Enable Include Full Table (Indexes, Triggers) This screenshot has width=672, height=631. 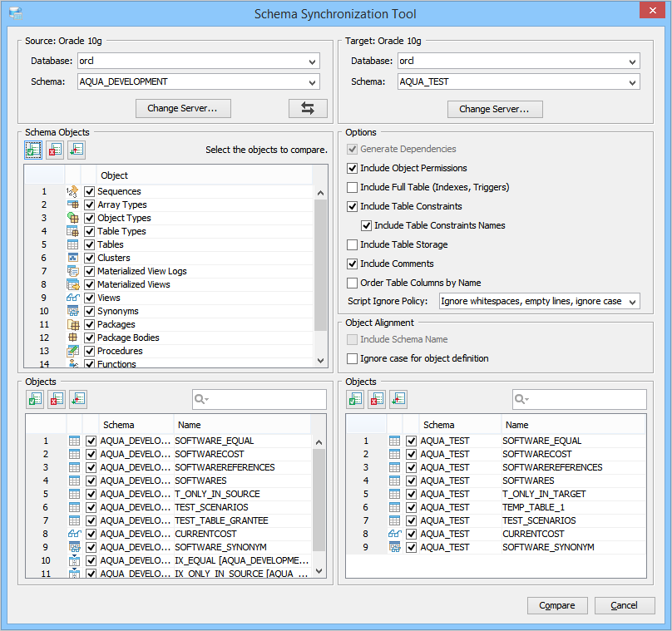tap(353, 187)
